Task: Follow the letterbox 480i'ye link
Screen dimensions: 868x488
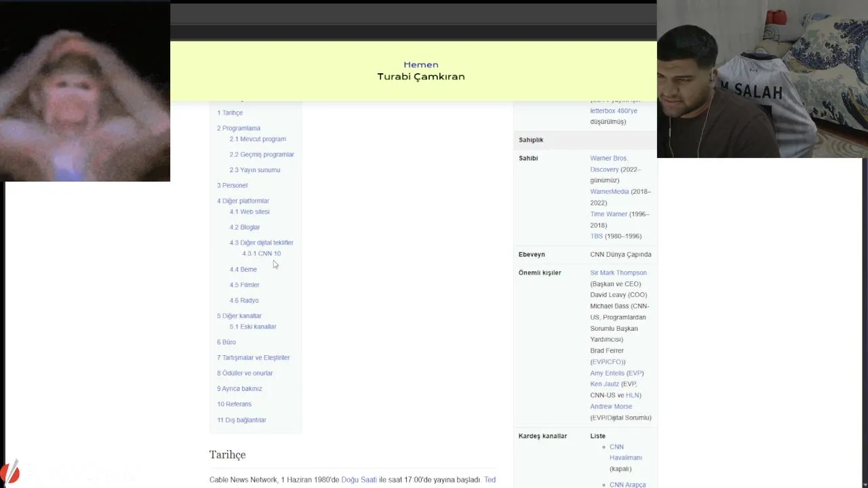Action: [614, 110]
